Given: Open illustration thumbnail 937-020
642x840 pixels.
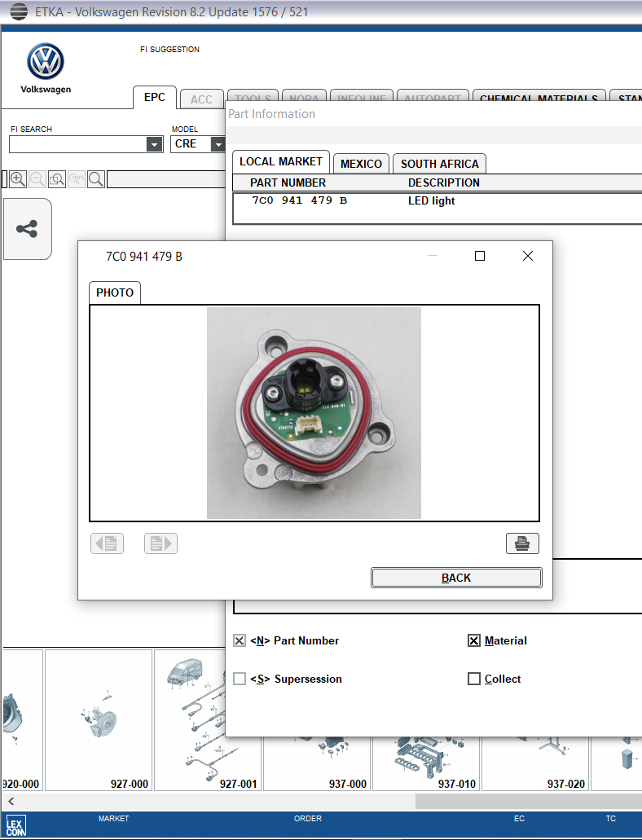Looking at the screenshot, I should click(x=535, y=764).
